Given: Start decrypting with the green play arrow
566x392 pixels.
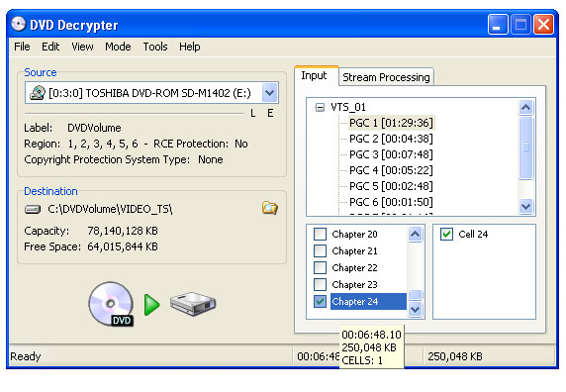Looking at the screenshot, I should pos(151,305).
